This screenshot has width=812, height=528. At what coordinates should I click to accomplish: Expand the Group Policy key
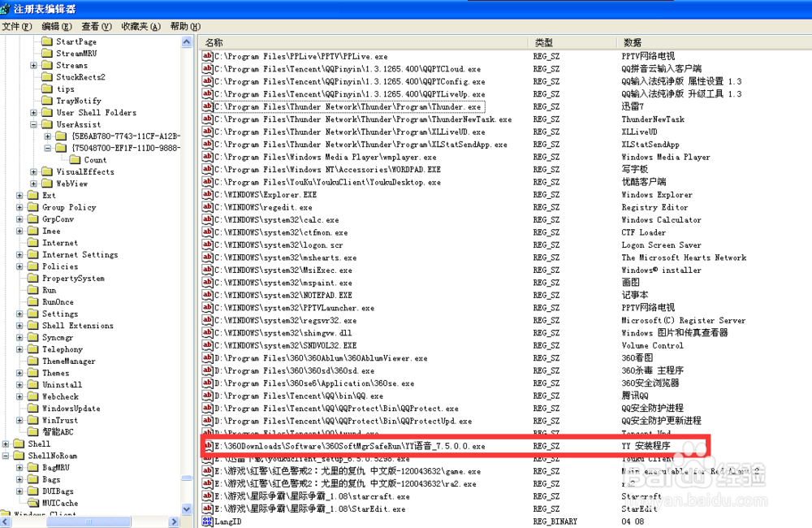click(19, 207)
